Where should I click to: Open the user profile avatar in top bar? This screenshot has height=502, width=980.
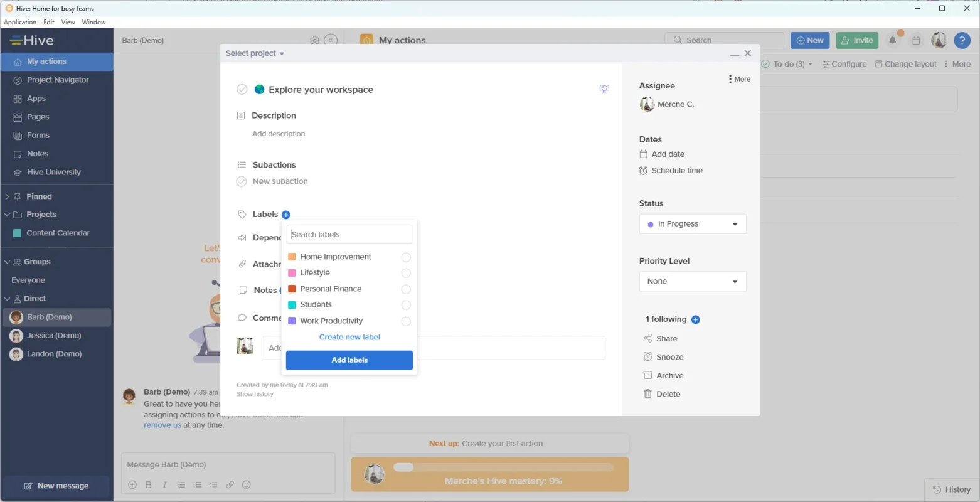tap(939, 40)
